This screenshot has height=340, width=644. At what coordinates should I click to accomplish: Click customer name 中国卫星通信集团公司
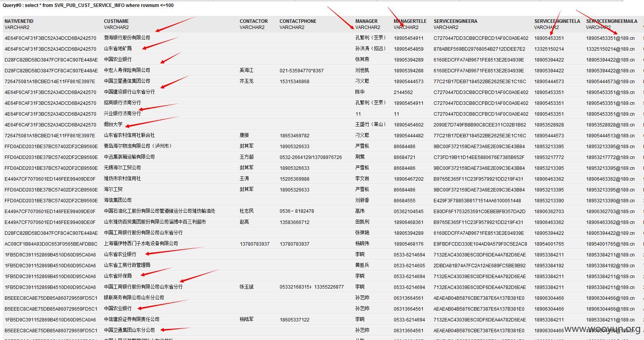click(127, 81)
